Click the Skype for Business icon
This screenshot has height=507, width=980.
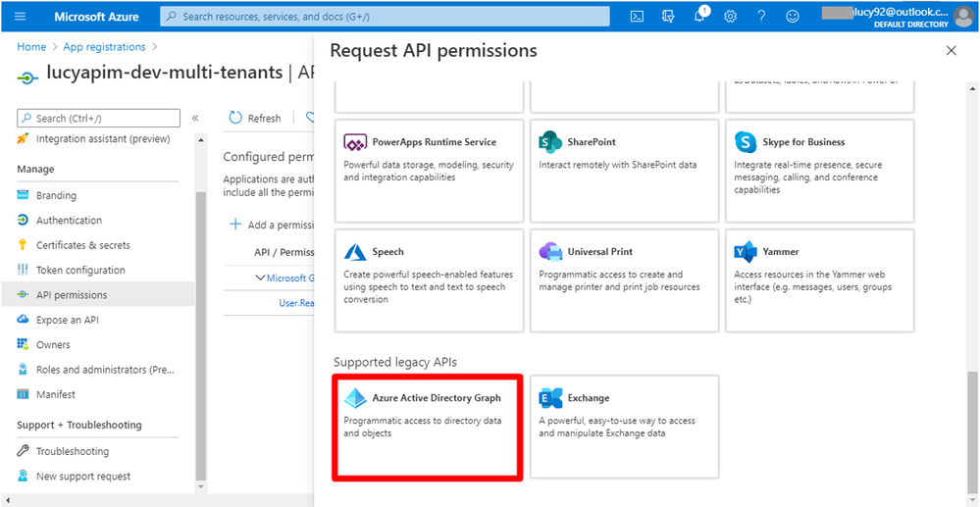745,142
